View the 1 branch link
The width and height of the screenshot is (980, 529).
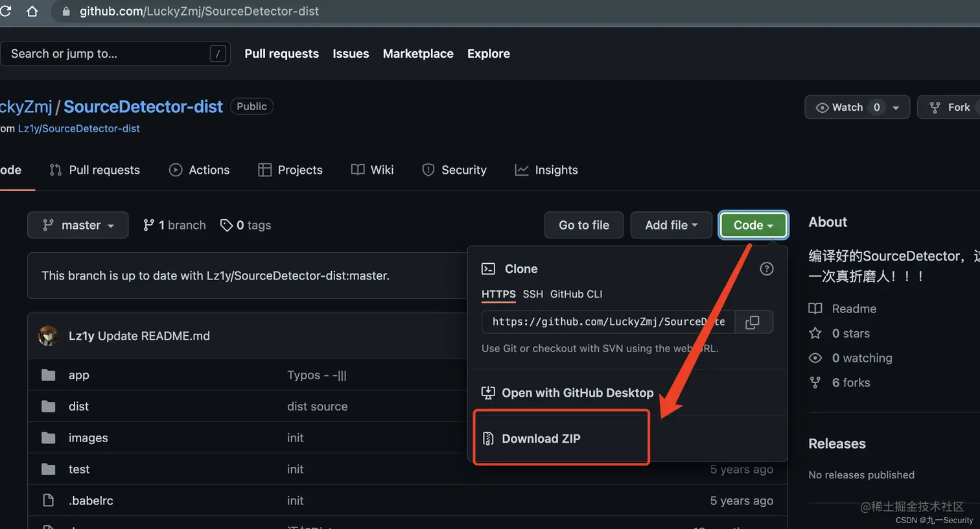pyautogui.click(x=174, y=225)
